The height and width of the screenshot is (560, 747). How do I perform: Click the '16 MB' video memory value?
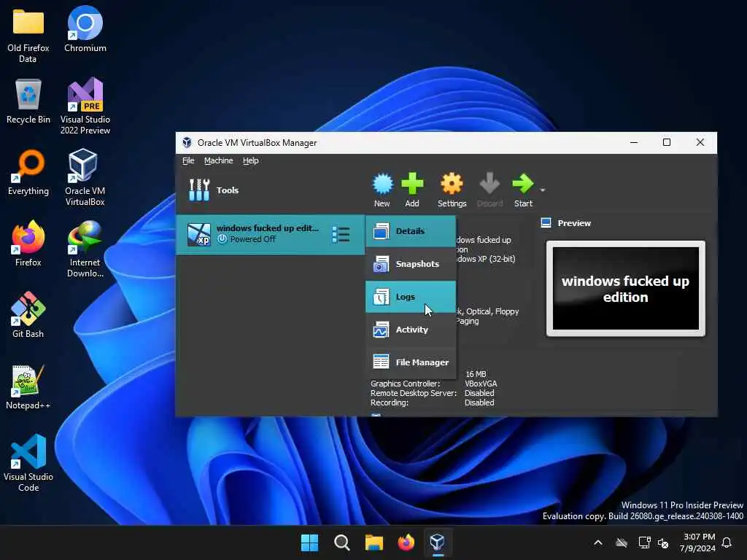coord(476,374)
